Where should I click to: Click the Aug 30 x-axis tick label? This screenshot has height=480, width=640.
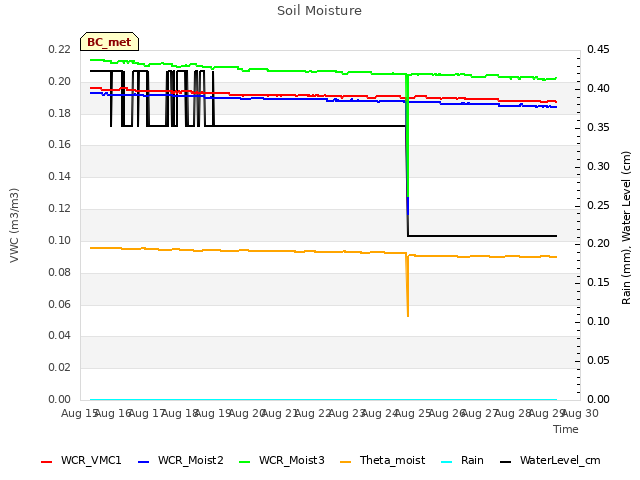(580, 413)
